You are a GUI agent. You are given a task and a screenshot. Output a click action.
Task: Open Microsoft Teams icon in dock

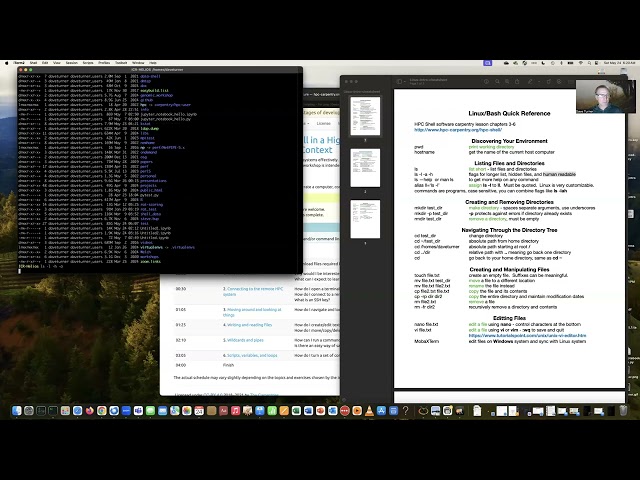138,410
